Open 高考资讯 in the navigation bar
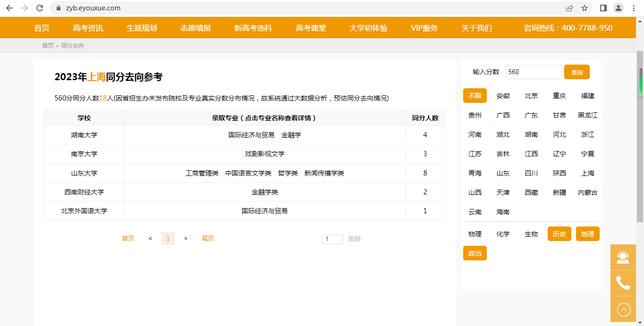The width and height of the screenshot is (644, 326). click(x=88, y=28)
